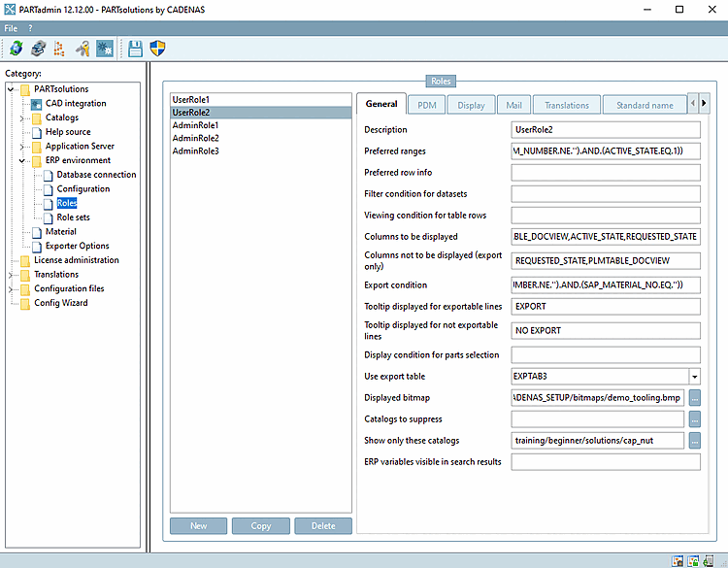This screenshot has width=728, height=568.
Task: Click the ERP variables visible in search field
Action: tap(606, 461)
